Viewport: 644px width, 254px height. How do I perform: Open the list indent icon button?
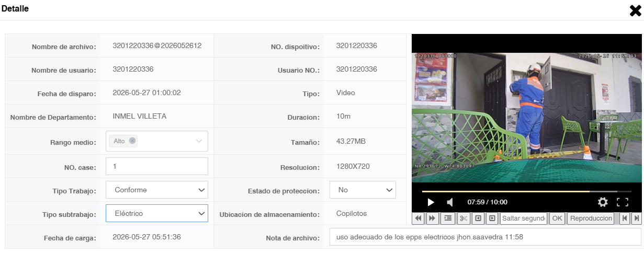pos(448,218)
